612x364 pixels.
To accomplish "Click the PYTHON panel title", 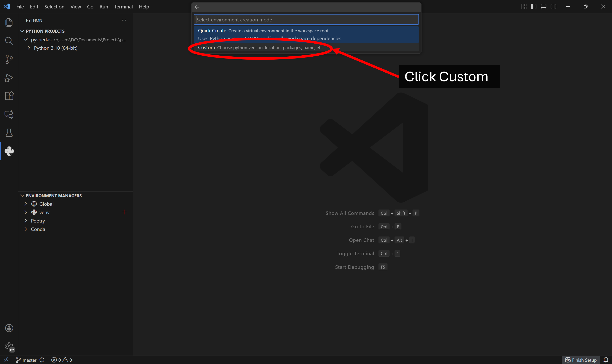I will 34,20.
